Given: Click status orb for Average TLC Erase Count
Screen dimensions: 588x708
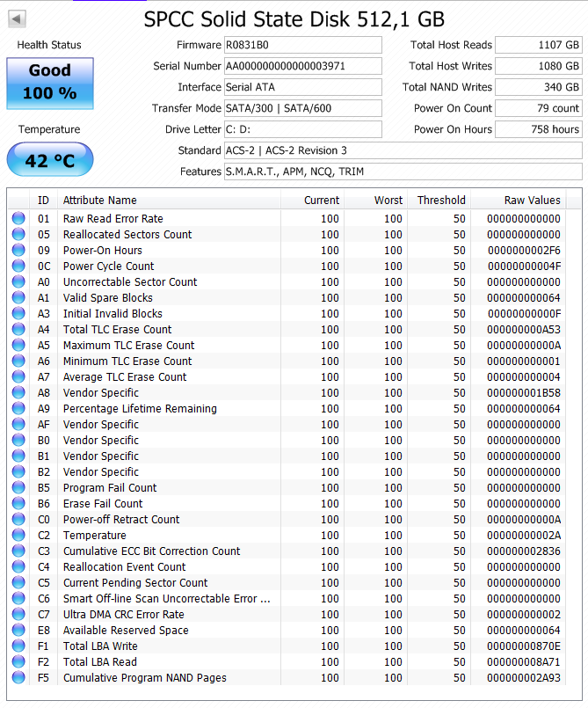Looking at the screenshot, I should [18, 376].
